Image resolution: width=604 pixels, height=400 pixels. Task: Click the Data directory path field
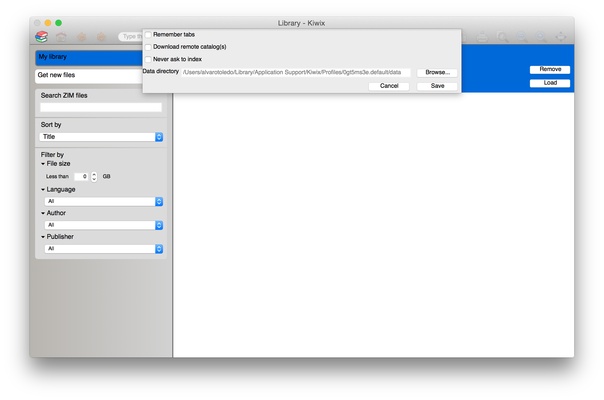pos(296,72)
